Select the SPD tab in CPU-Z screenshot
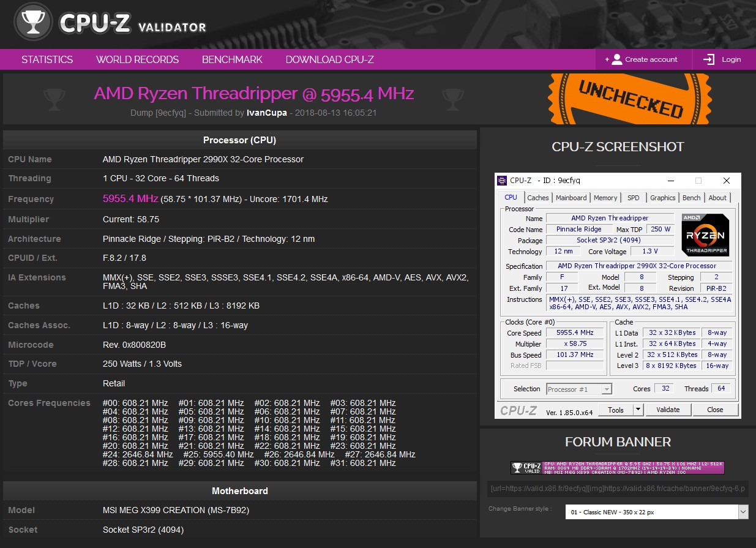 pyautogui.click(x=634, y=198)
